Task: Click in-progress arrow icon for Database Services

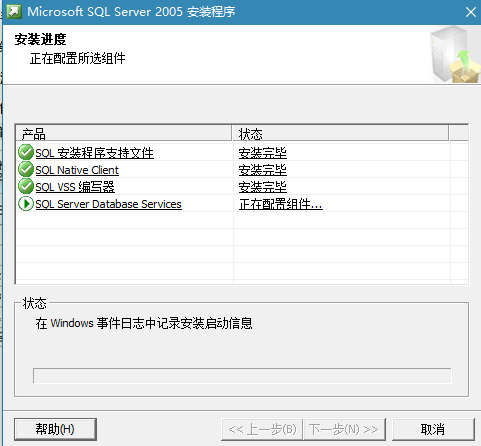Action: point(26,203)
